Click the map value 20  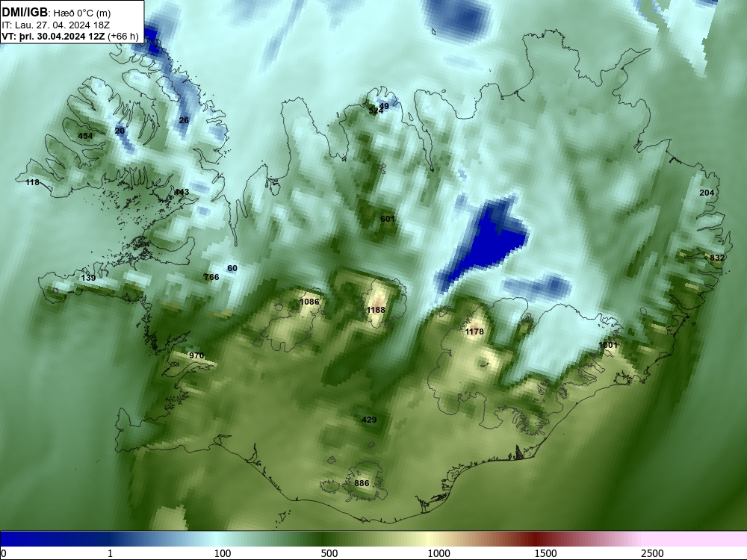pyautogui.click(x=120, y=131)
